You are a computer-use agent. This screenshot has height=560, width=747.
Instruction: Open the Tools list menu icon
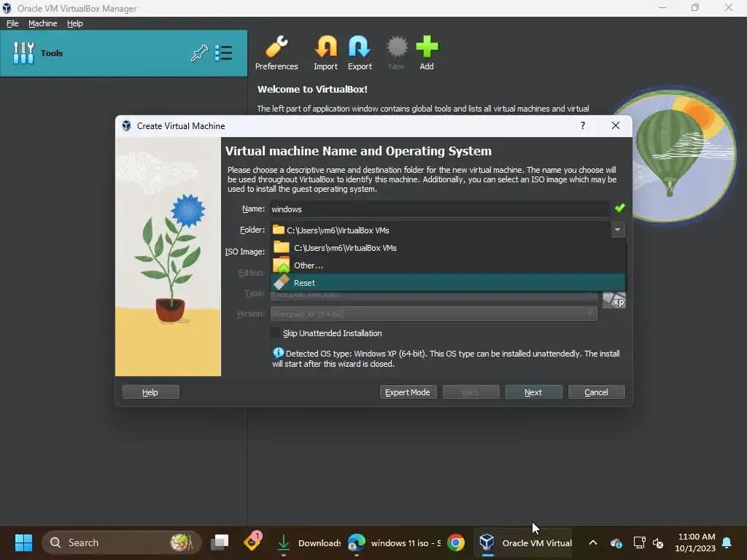click(x=223, y=52)
